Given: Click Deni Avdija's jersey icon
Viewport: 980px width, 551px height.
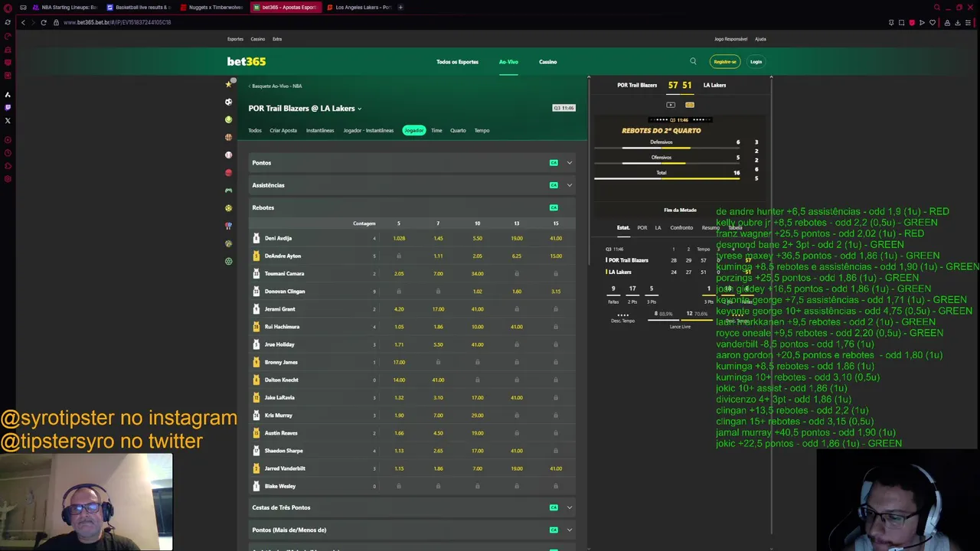Looking at the screenshot, I should click(256, 238).
